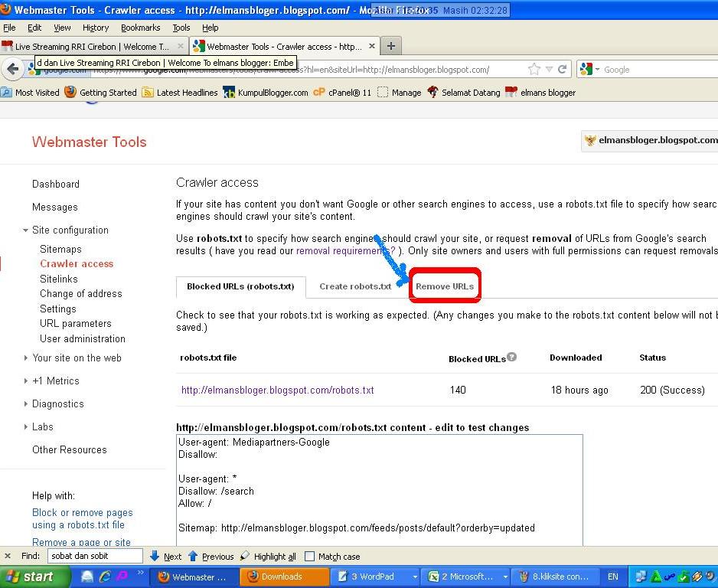The width and height of the screenshot is (718, 588).
Task: Enable the Match case checkbox
Action: [x=310, y=557]
